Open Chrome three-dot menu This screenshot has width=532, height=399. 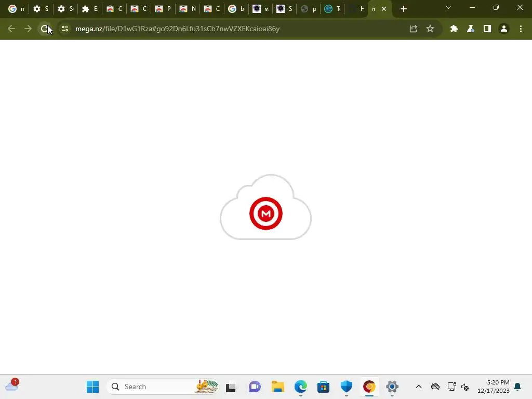click(x=521, y=29)
